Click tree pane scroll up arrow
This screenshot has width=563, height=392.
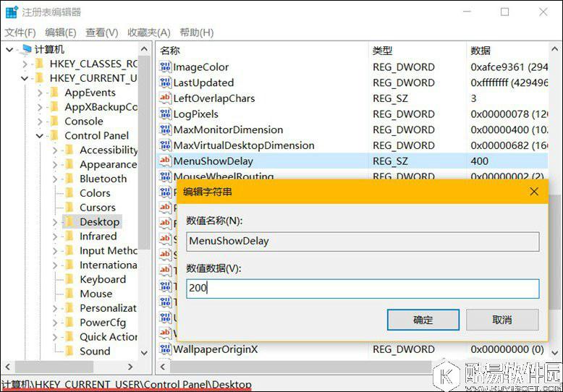[x=144, y=49]
